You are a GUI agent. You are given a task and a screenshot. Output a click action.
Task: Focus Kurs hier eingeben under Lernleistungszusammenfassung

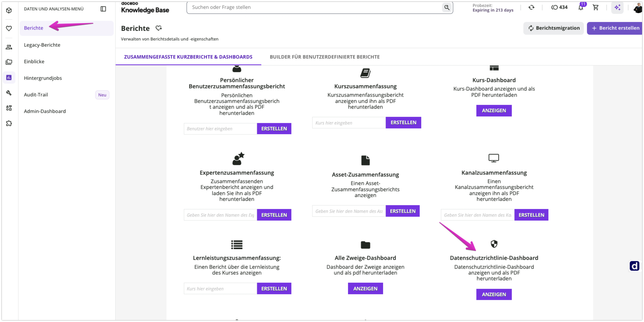point(220,288)
